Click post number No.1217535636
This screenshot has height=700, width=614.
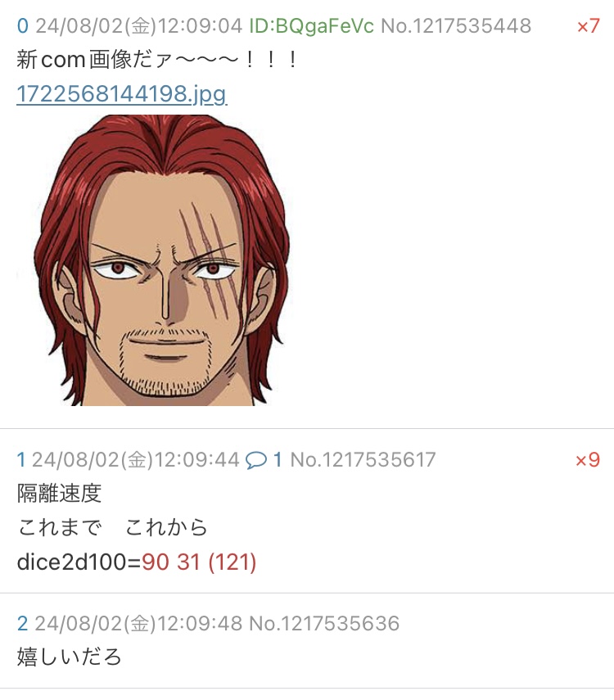pos(324,624)
